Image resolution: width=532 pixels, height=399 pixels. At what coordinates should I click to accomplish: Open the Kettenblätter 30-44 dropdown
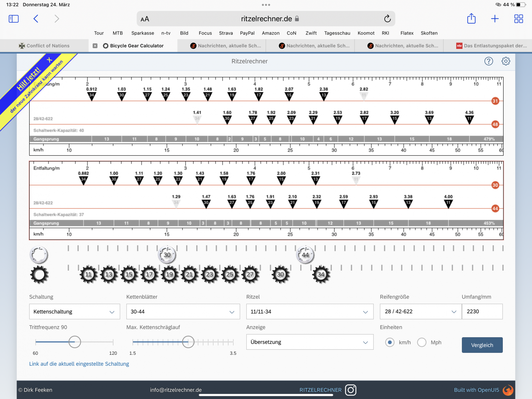(183, 312)
